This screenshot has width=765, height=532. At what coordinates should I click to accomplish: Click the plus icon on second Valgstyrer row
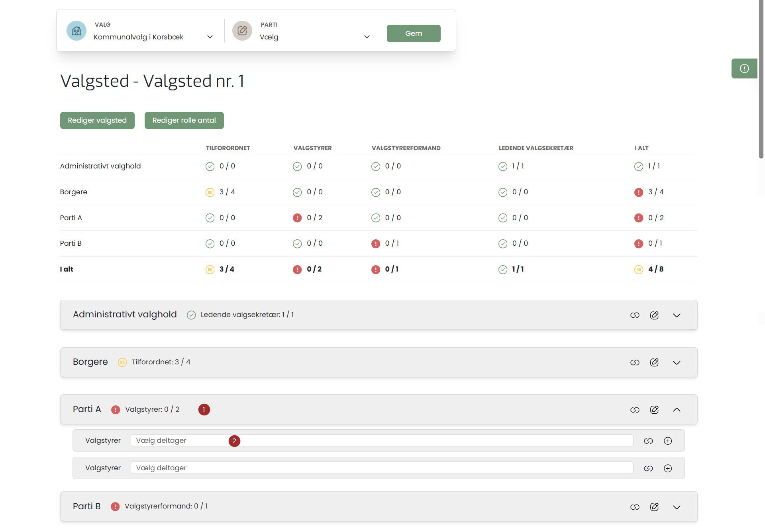(x=668, y=468)
